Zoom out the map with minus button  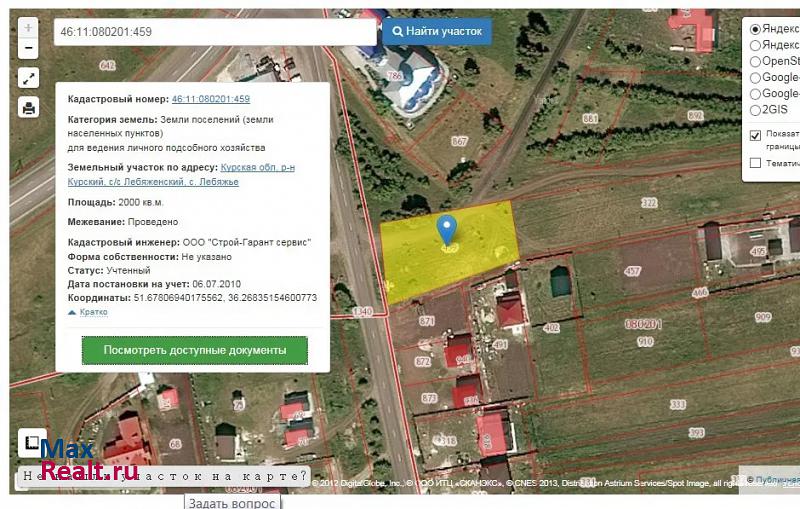pos(28,47)
